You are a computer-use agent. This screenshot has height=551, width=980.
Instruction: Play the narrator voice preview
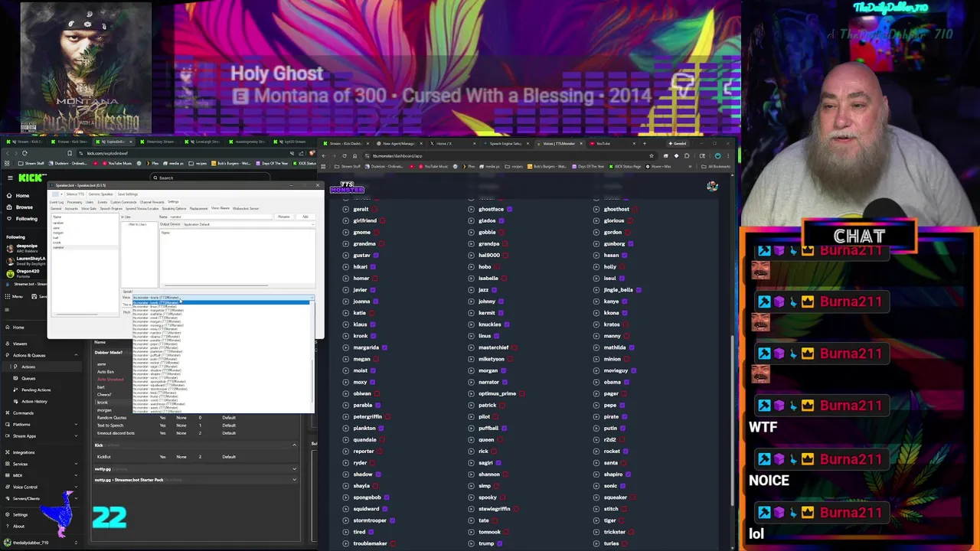pos(470,382)
